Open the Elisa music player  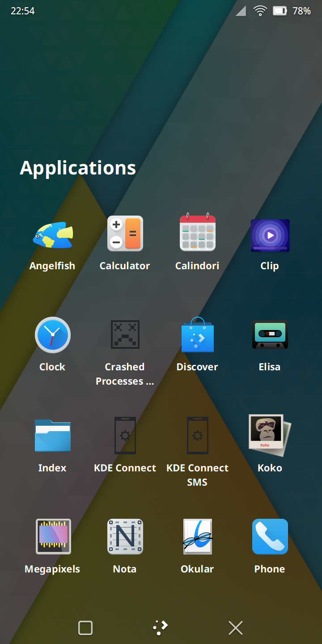[270, 335]
